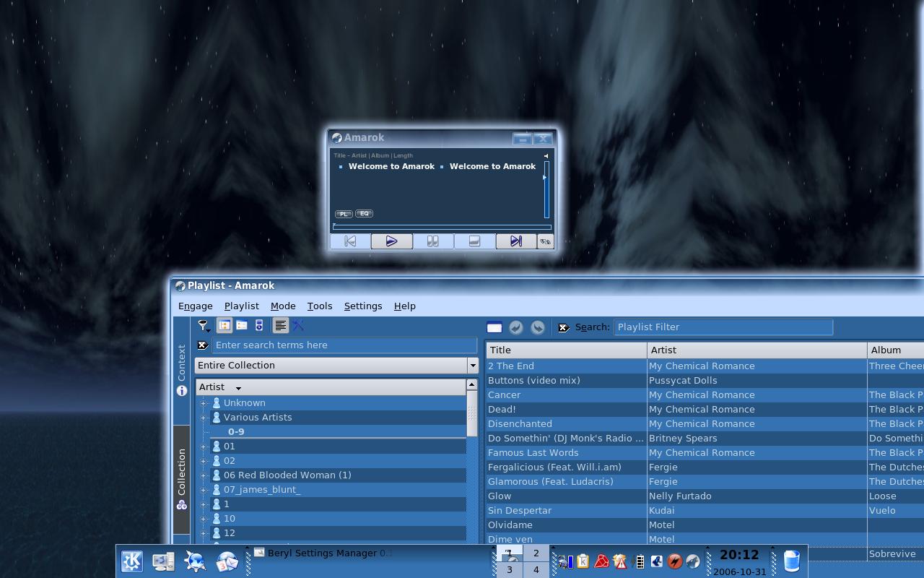The width and height of the screenshot is (924, 578).
Task: Open the desktop computer icon in panel
Action: click(163, 561)
